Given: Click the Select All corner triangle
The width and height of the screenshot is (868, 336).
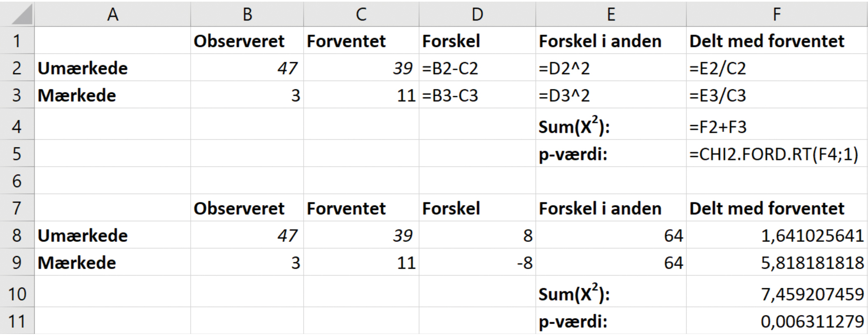Looking at the screenshot, I should point(21,15).
